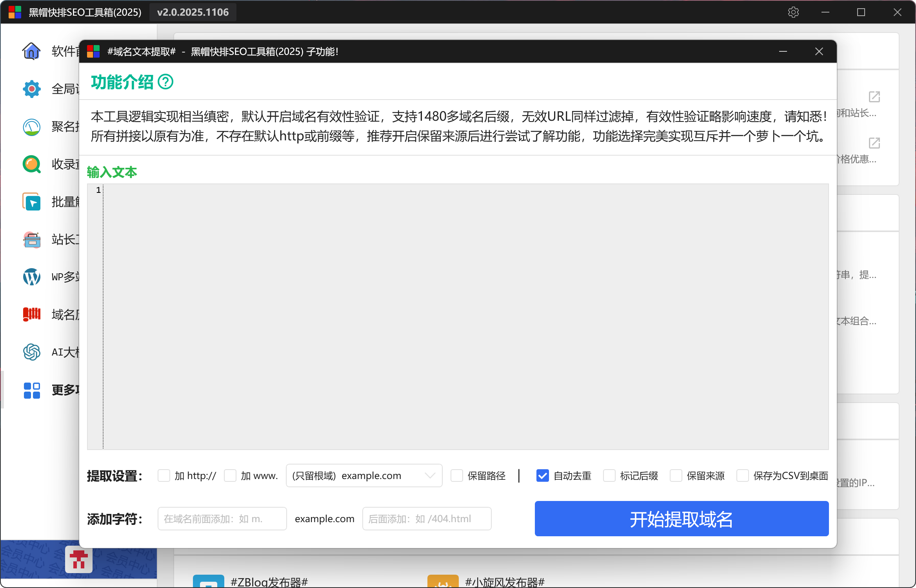Click the home icon in sidebar
Viewport: 916px width, 588px height.
click(x=31, y=51)
